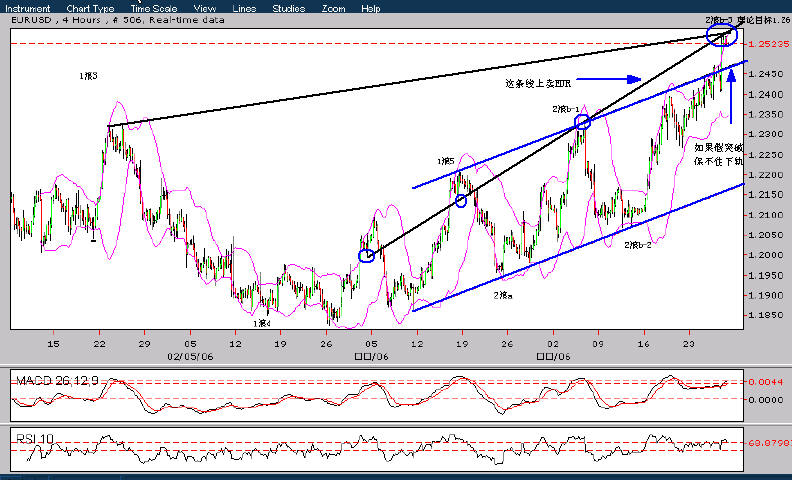Click the 02/05/06 date label
The image size is (792, 480).
pyautogui.click(x=190, y=357)
